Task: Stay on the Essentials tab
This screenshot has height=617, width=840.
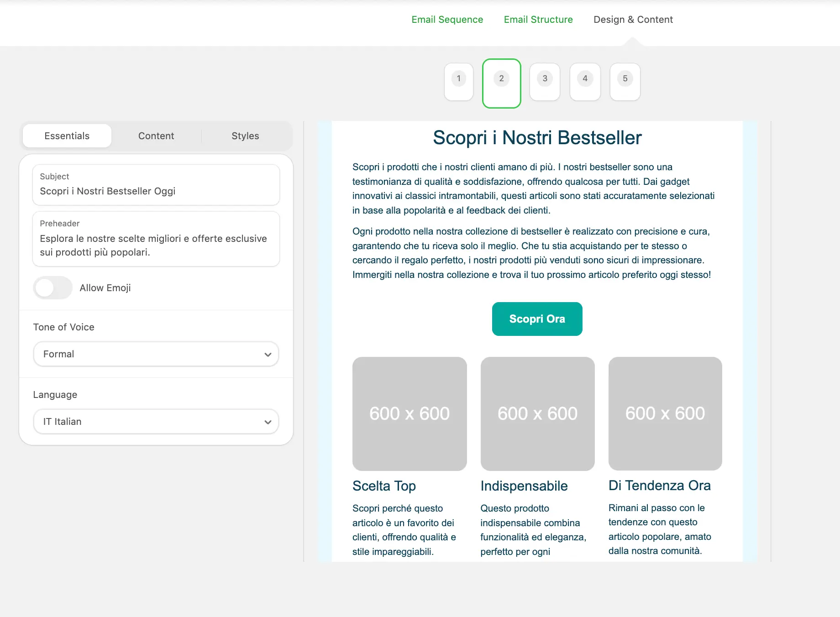Action: click(x=67, y=136)
